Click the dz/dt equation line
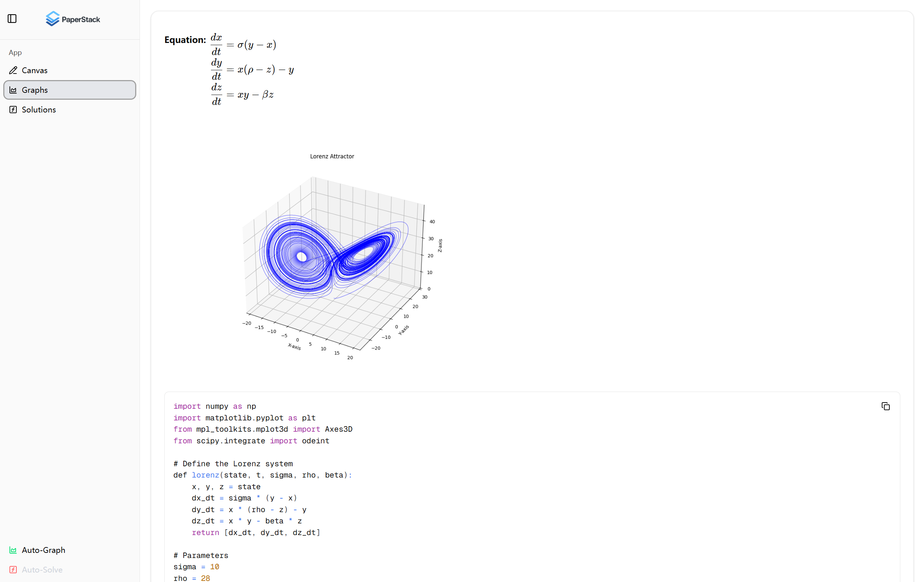Image resolution: width=924 pixels, height=582 pixels. (x=243, y=94)
